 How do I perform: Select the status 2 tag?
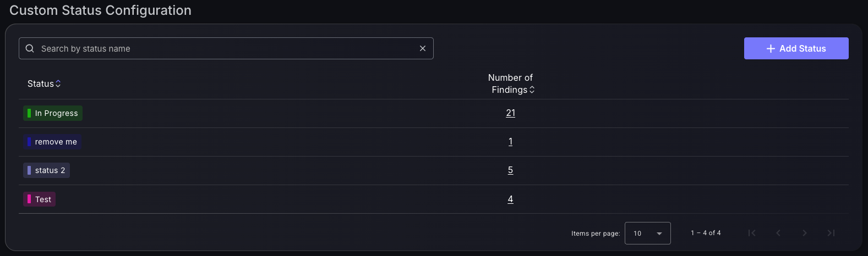tap(46, 170)
